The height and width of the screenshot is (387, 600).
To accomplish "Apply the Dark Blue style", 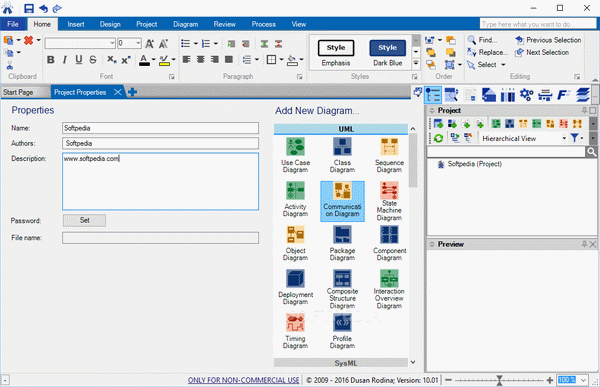I will click(x=387, y=52).
